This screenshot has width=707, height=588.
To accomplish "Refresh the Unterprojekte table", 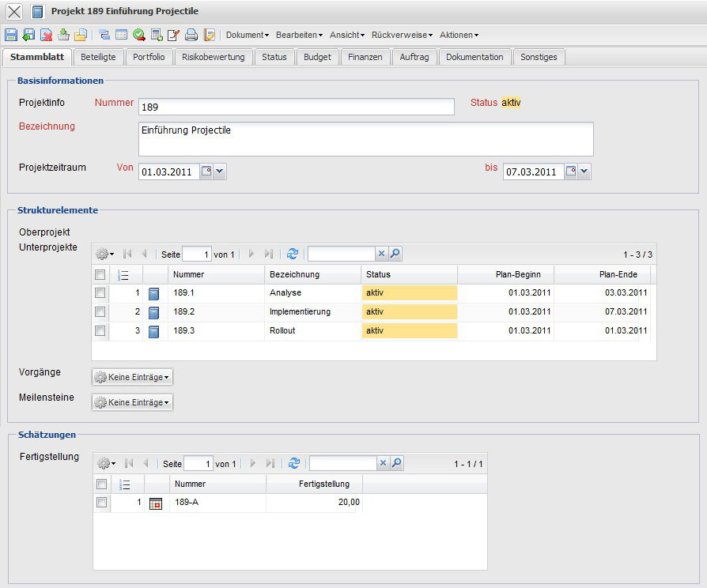I will [293, 254].
